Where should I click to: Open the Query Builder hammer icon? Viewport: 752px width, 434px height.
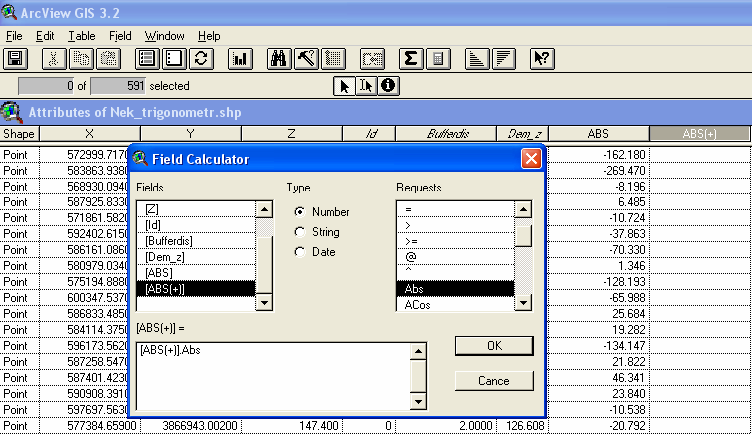click(x=306, y=59)
